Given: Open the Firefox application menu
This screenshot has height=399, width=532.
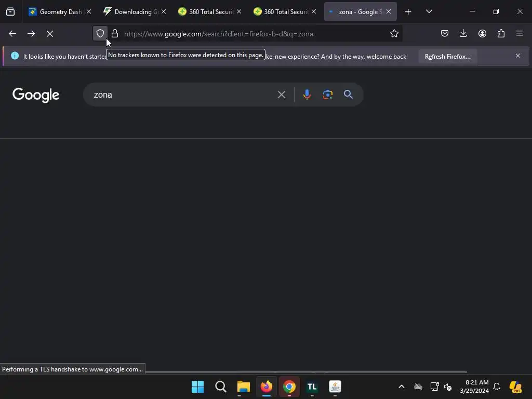Looking at the screenshot, I should 520,33.
